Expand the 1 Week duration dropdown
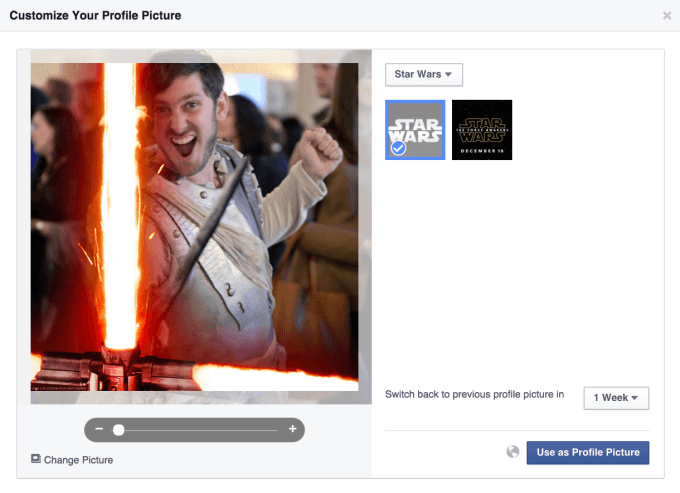This screenshot has height=493, width=680. [616, 397]
